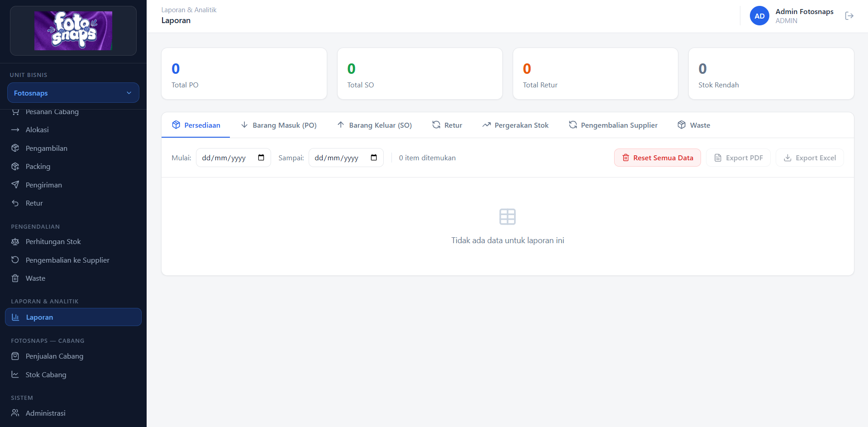Open the Pergerakan Stok tab
This screenshot has height=427, width=868.
pos(515,125)
